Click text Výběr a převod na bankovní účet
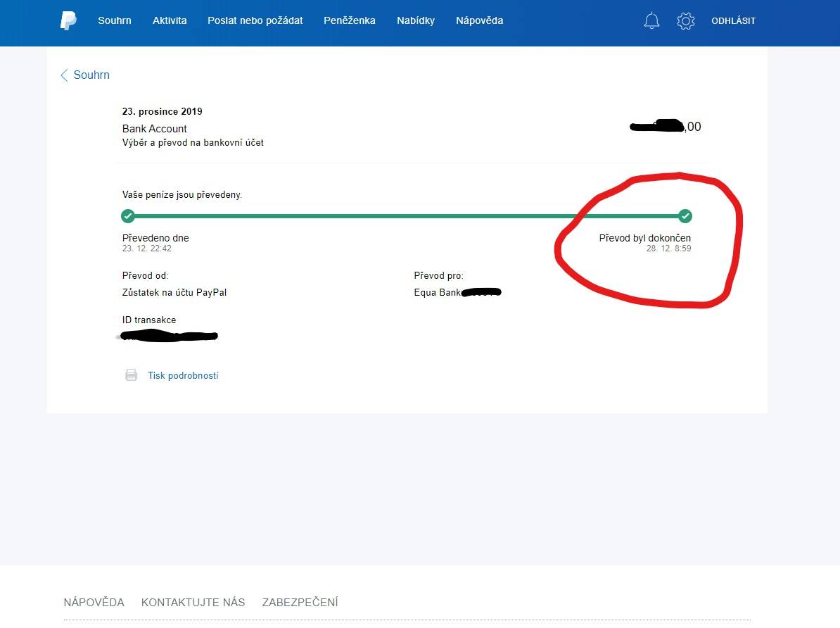Screen dimensions: 840x628 [x=193, y=143]
